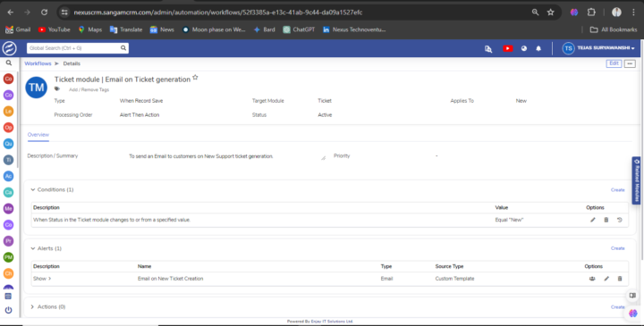
Task: Expand Show in alert description
Action: 42,279
